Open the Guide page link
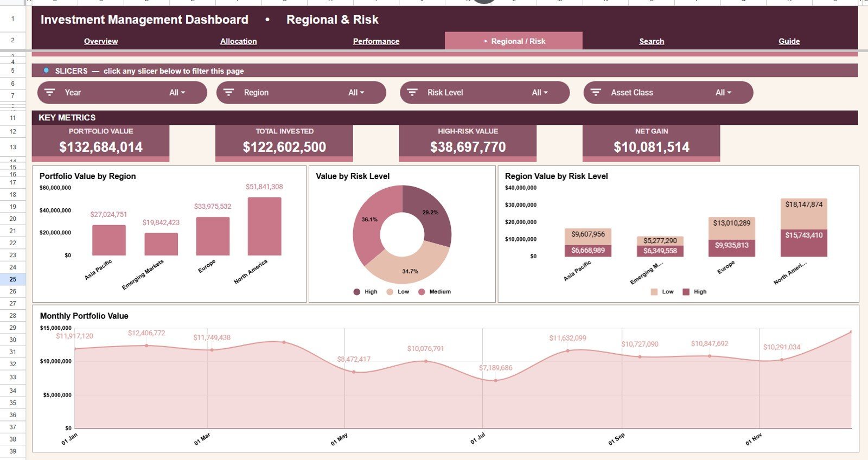Image resolution: width=868 pixels, height=460 pixels. tap(789, 41)
